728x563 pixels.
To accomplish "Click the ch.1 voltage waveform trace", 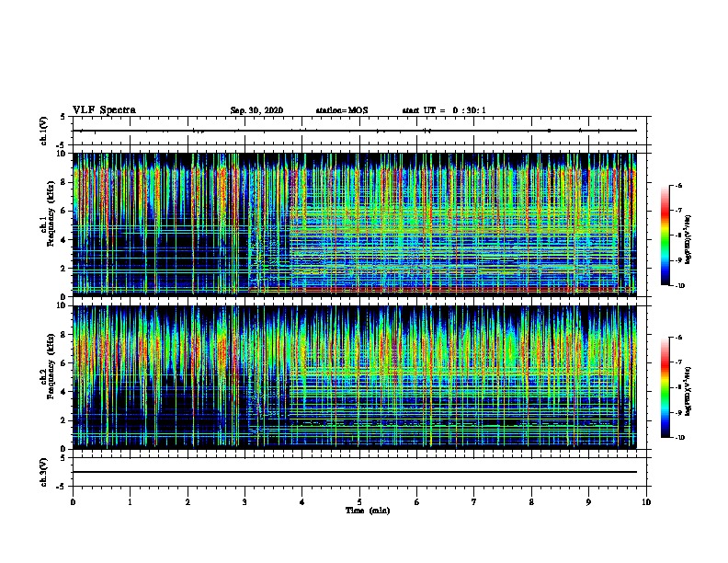I will pyautogui.click(x=354, y=131).
